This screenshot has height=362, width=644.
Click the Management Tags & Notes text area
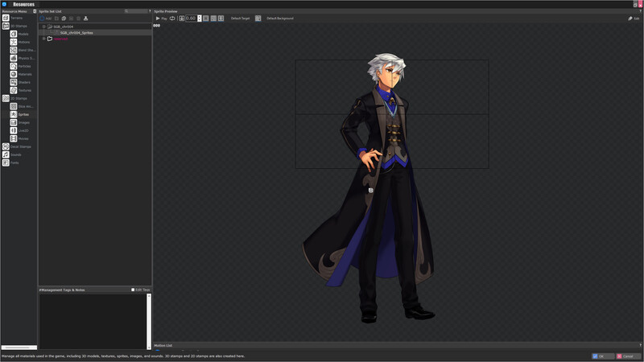point(93,322)
